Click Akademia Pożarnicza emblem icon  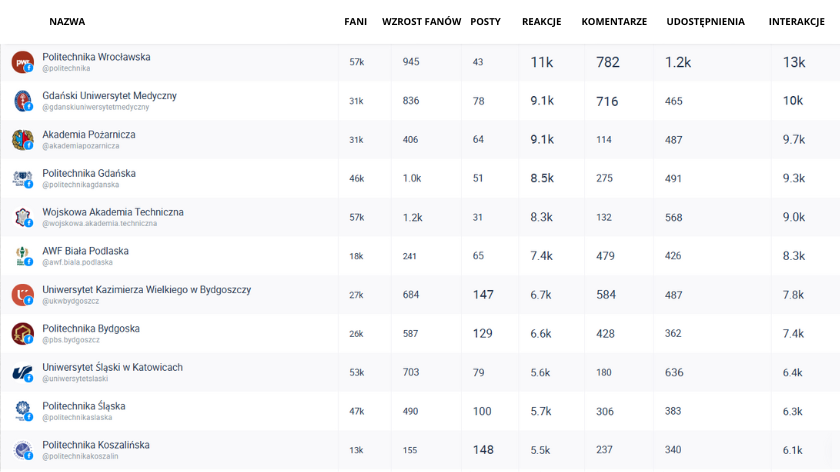tap(22, 140)
